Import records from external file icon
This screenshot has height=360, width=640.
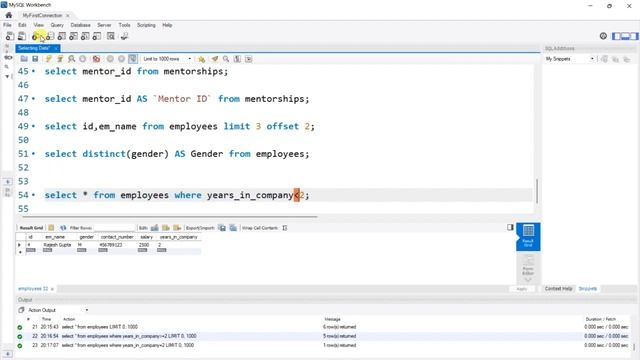(233, 228)
